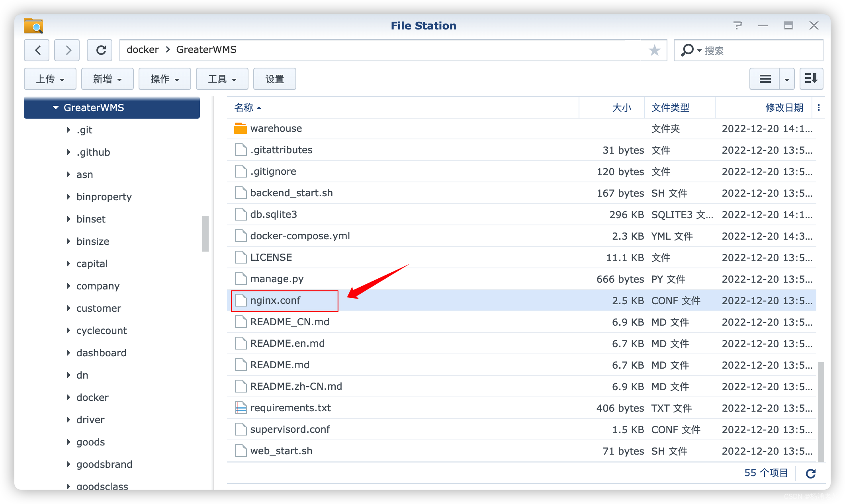Click the warehouse folder icon
The width and height of the screenshot is (845, 504).
(x=240, y=128)
